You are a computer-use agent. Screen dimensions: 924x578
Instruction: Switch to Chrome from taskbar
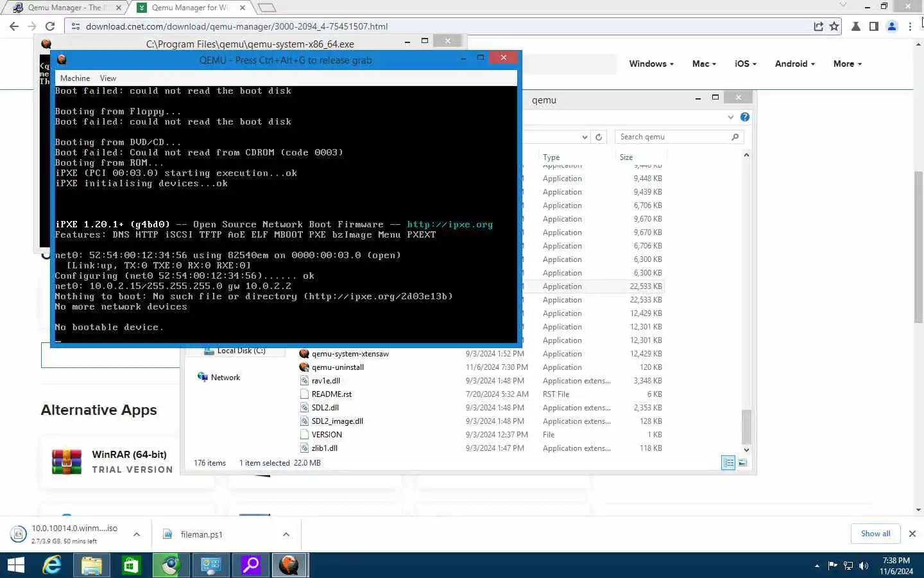170,565
